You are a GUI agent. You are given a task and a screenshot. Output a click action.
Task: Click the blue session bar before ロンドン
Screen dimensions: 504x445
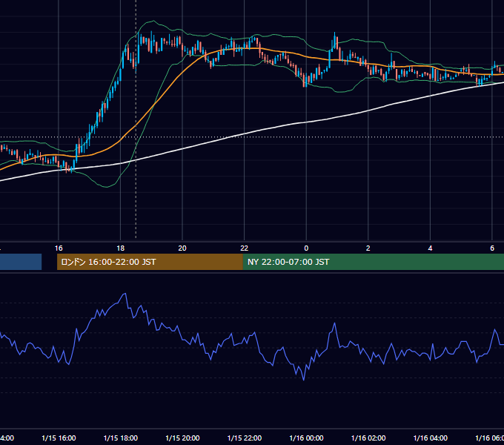click(x=21, y=262)
